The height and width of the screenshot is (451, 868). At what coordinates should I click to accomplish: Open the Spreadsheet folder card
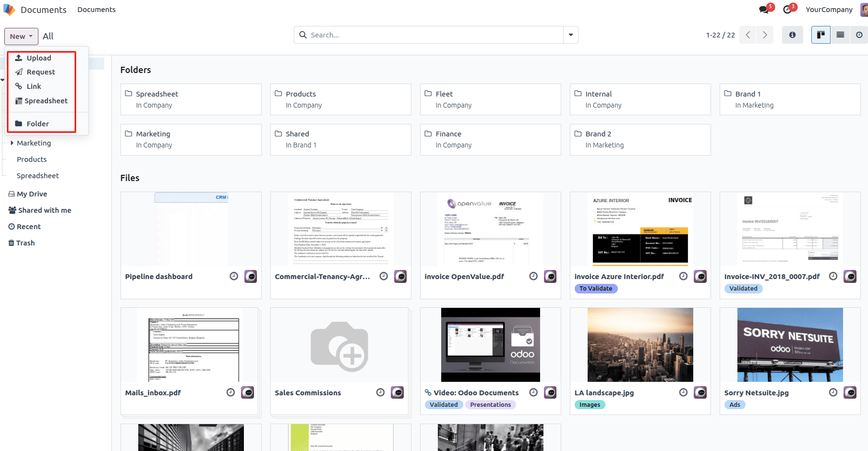point(191,99)
